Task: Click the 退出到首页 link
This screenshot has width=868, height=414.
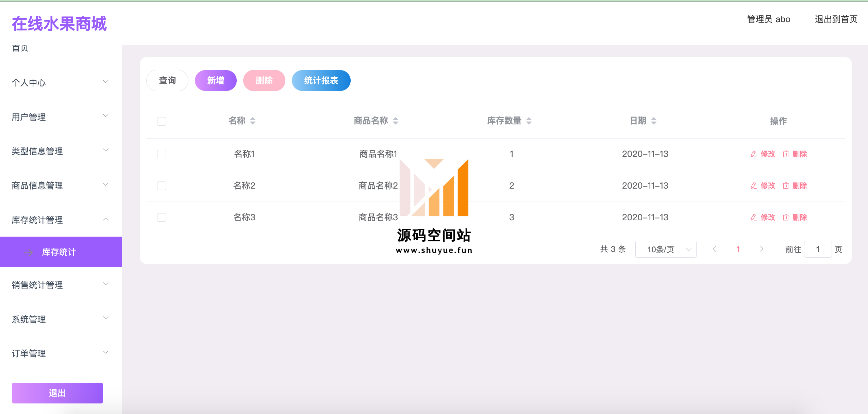Action: point(836,19)
